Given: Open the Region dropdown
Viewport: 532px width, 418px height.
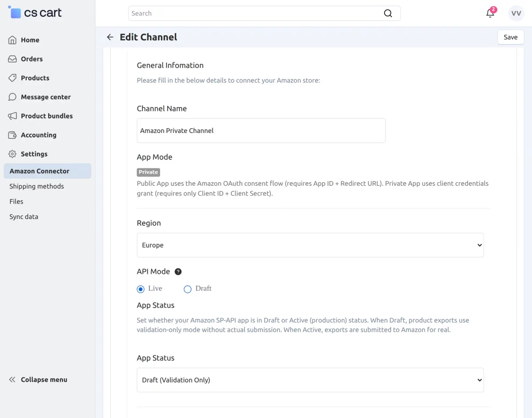Looking at the screenshot, I should [x=310, y=245].
